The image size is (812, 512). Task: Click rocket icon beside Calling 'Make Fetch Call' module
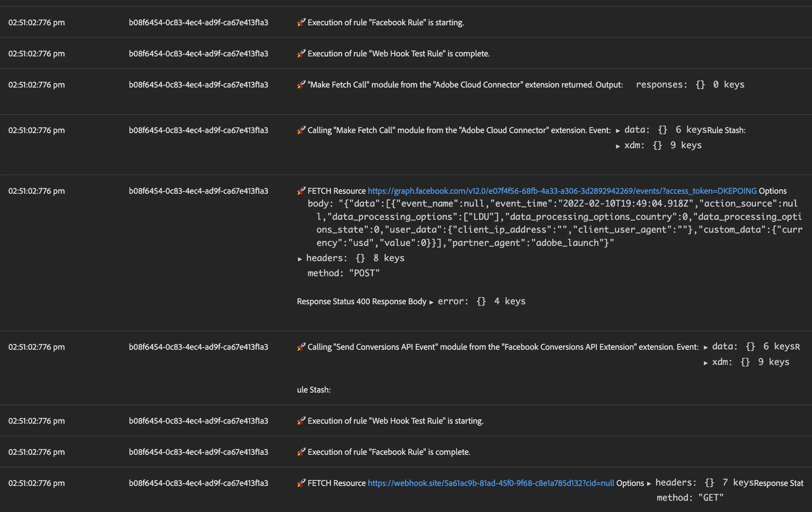pyautogui.click(x=301, y=130)
